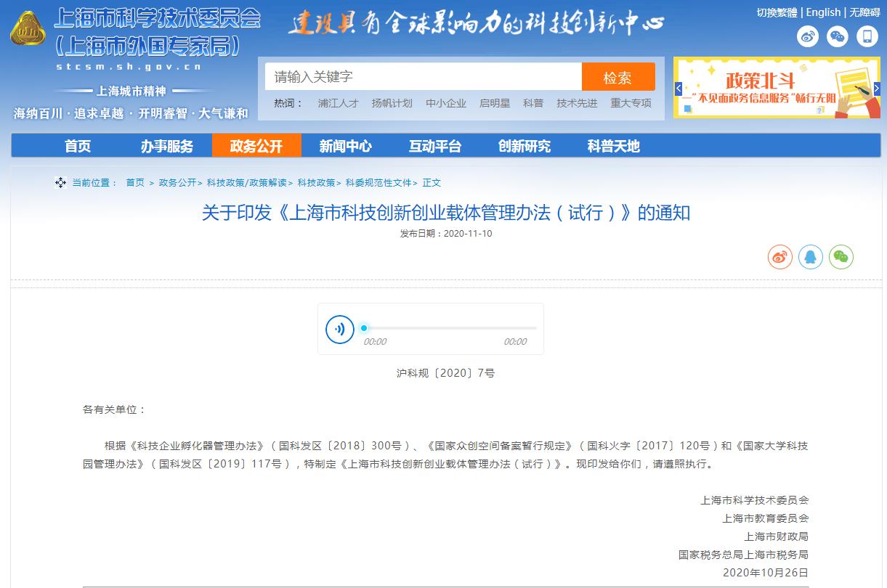
Task: Open the Weibo icon in the header
Action: 808,36
